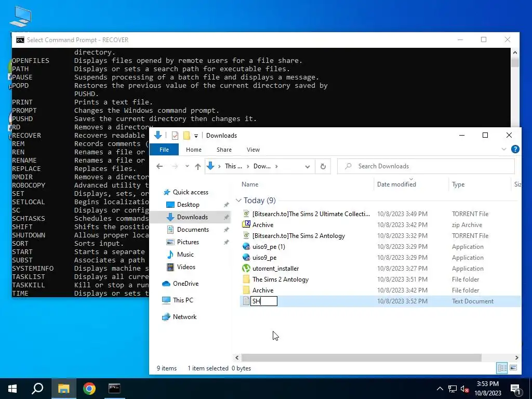Screen dimensions: 532x399
Task: Open taskbar Search magnifier
Action: coord(37,389)
